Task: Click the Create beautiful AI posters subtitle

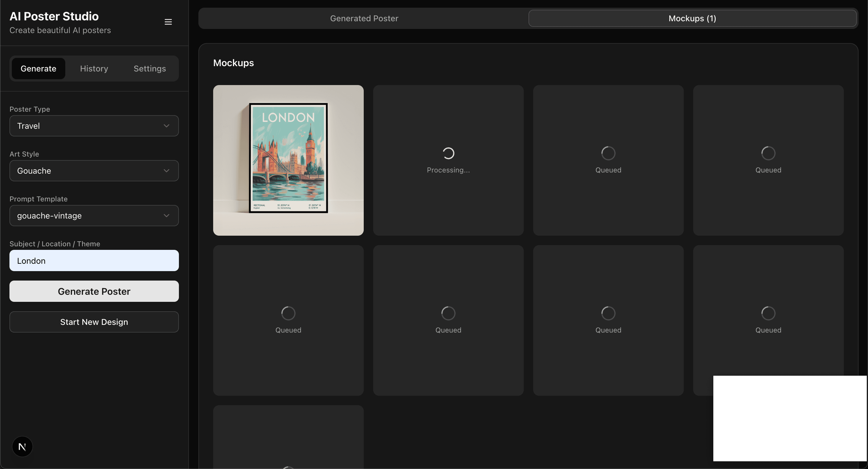Action: pyautogui.click(x=60, y=30)
